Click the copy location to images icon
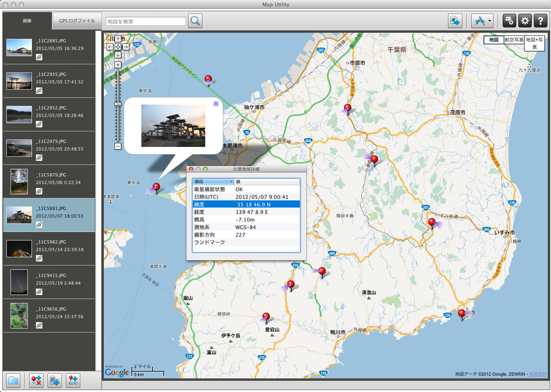The width and height of the screenshot is (551, 392). 54,380
